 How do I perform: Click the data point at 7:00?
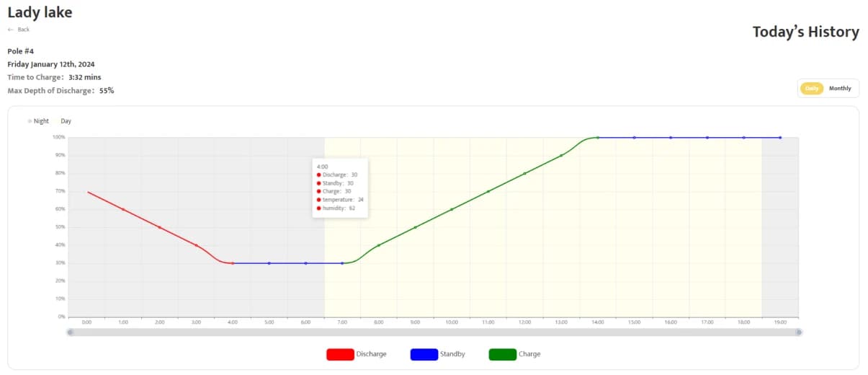pyautogui.click(x=342, y=263)
